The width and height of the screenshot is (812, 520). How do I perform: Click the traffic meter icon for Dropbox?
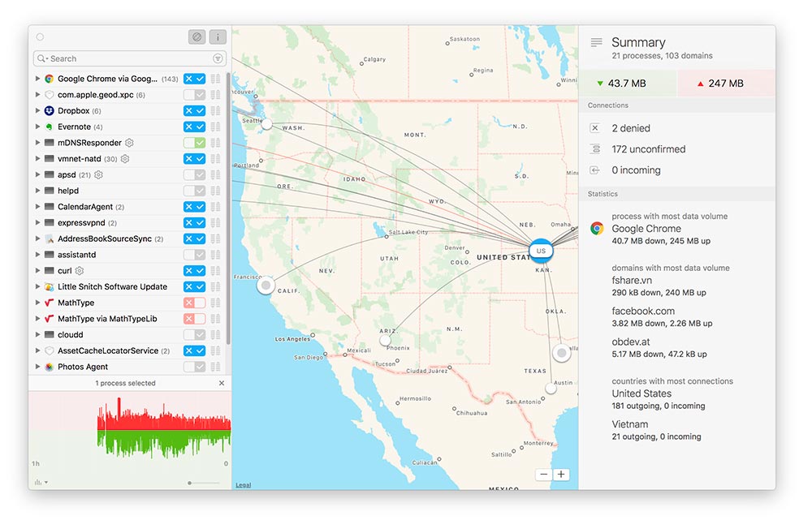click(x=215, y=110)
